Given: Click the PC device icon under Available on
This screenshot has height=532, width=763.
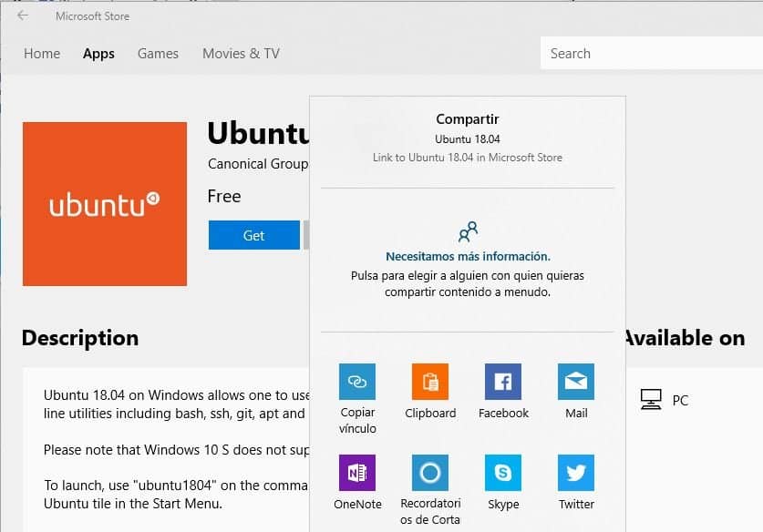Looking at the screenshot, I should [653, 398].
